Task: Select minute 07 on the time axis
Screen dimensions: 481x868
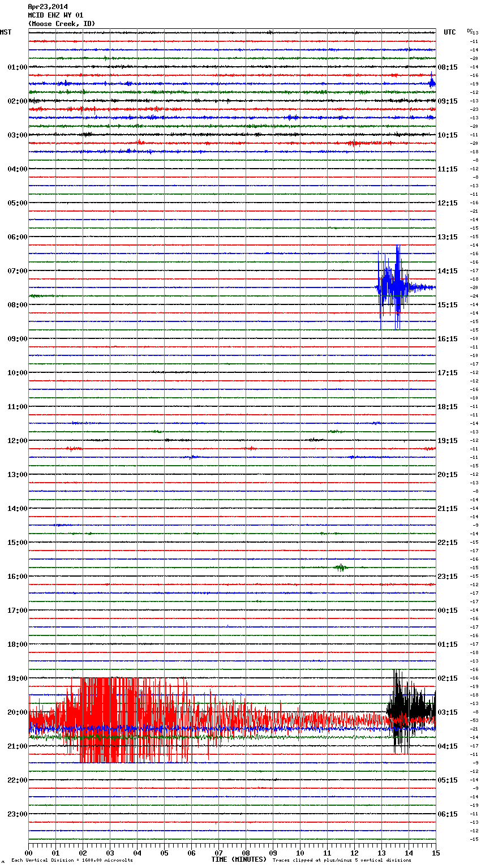Action: (x=218, y=852)
